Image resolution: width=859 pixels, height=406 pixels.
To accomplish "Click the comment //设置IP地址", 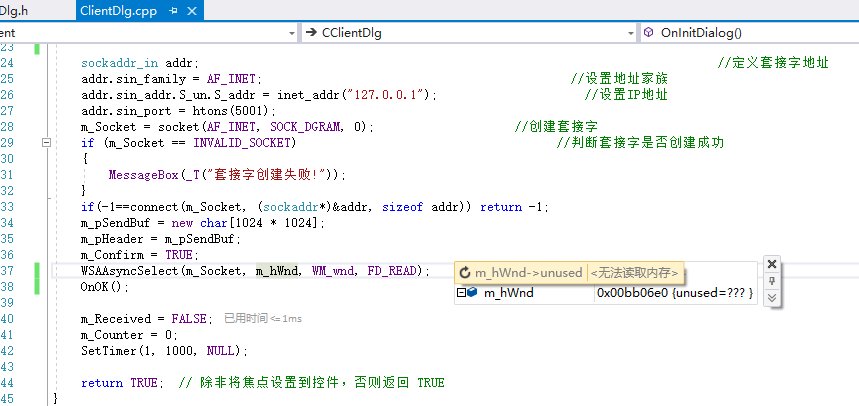I will 626,95.
